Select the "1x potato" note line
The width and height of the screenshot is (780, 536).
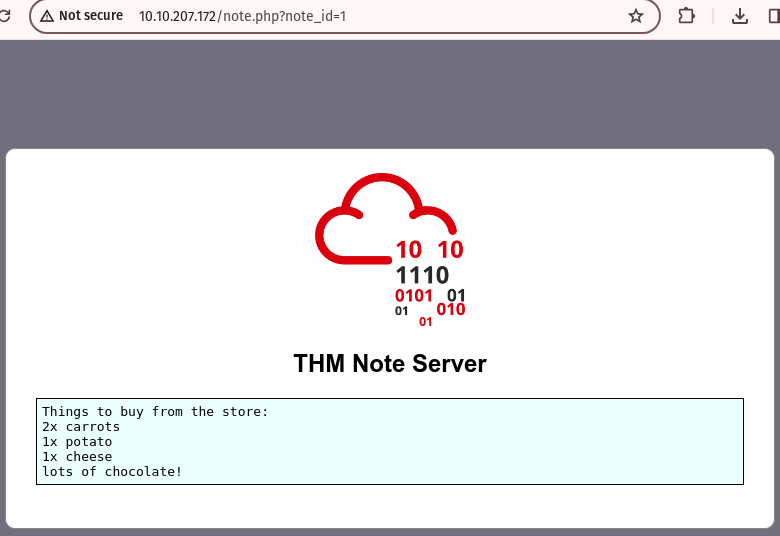tap(77, 442)
